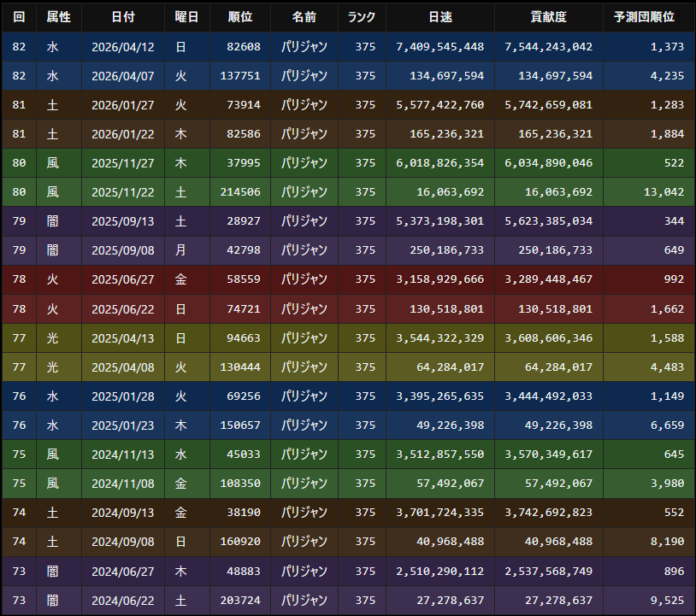The width and height of the screenshot is (696, 616).
Task: Click the date 2026/01/22
Action: pos(123,134)
